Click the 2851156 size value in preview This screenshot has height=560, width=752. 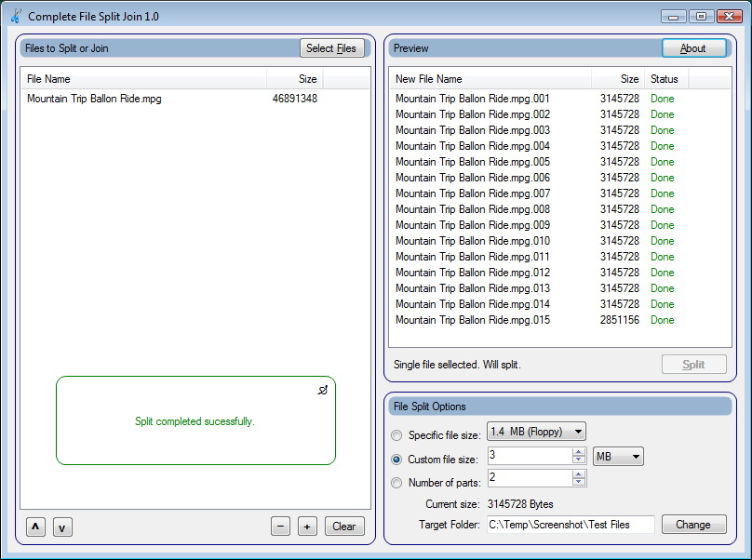click(620, 320)
